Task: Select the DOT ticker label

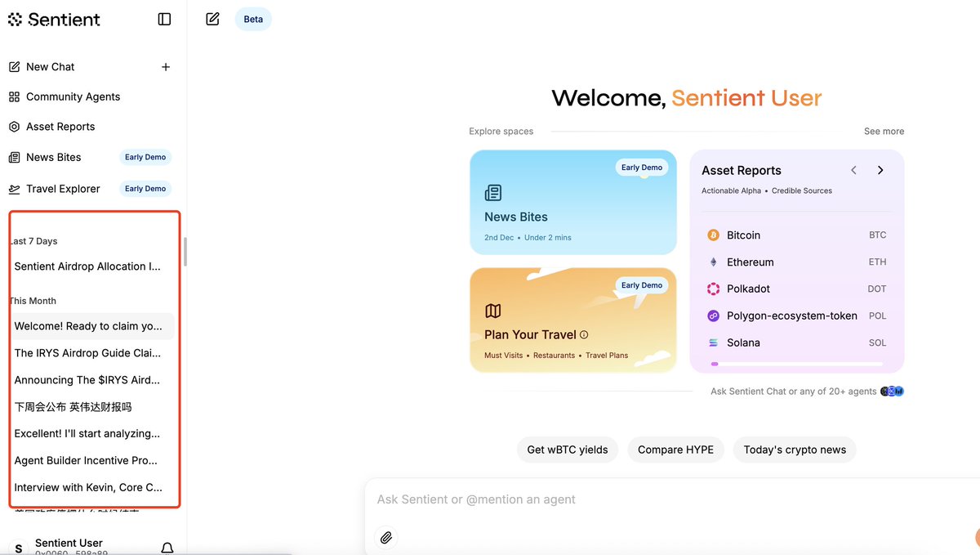Action: point(876,289)
